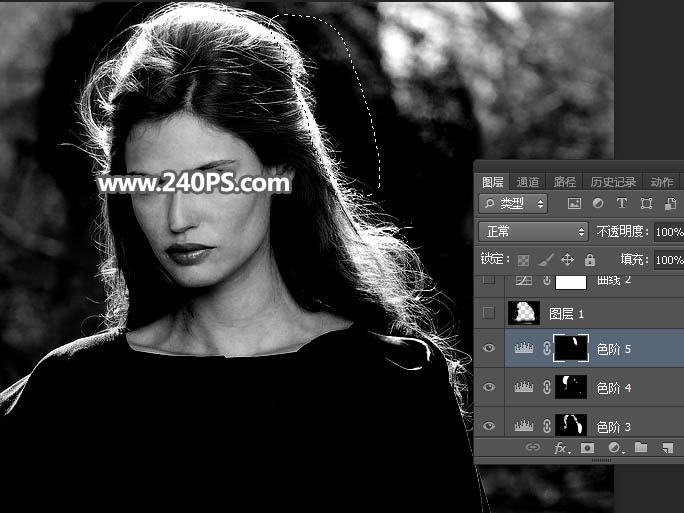The height and width of the screenshot is (513, 684).
Task: Create new fill or adjustment layer
Action: click(x=614, y=448)
